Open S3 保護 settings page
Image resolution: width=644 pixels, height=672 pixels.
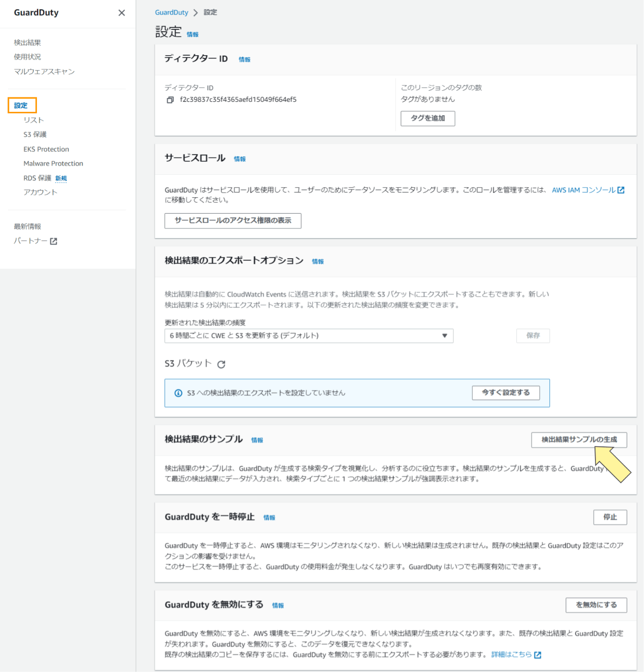click(35, 134)
